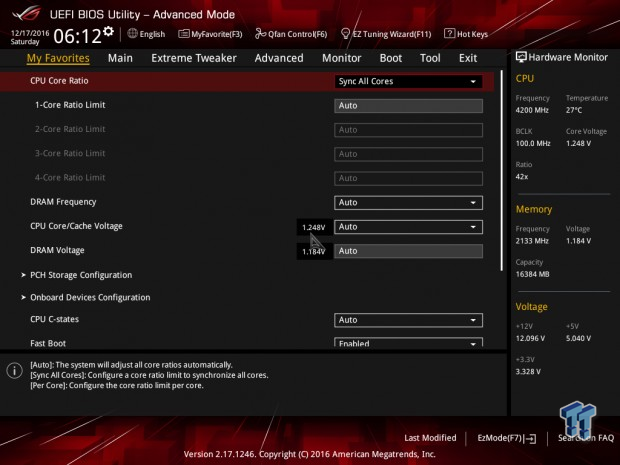Click the Hot Keys question mark icon
Screen dimensions: 620x465
(449, 34)
